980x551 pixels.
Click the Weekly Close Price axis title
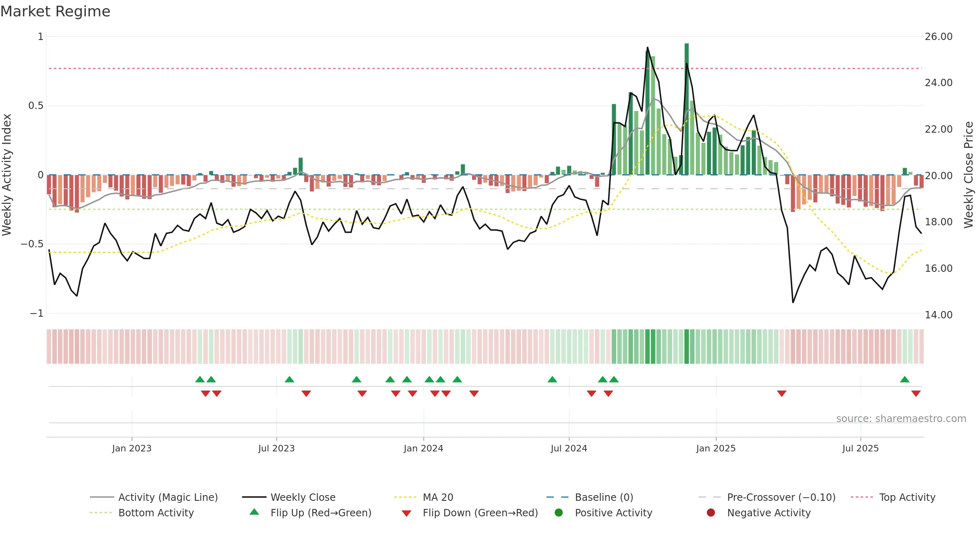(969, 175)
